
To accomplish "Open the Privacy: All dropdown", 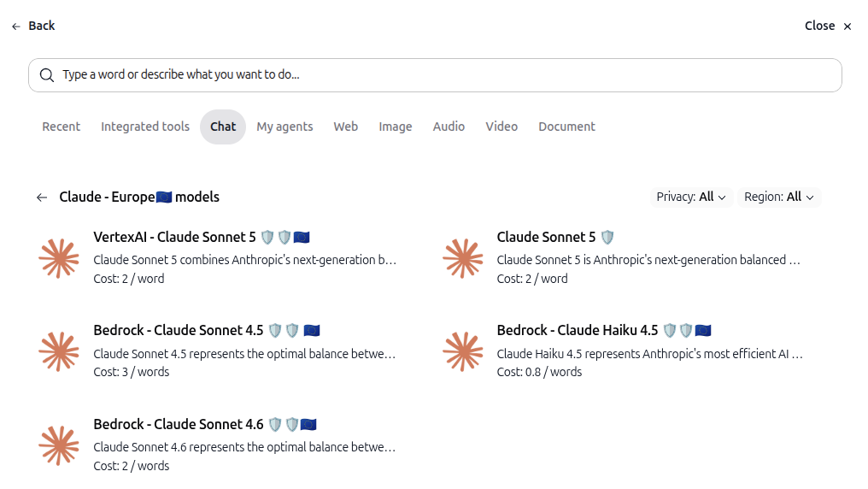I will coord(691,197).
